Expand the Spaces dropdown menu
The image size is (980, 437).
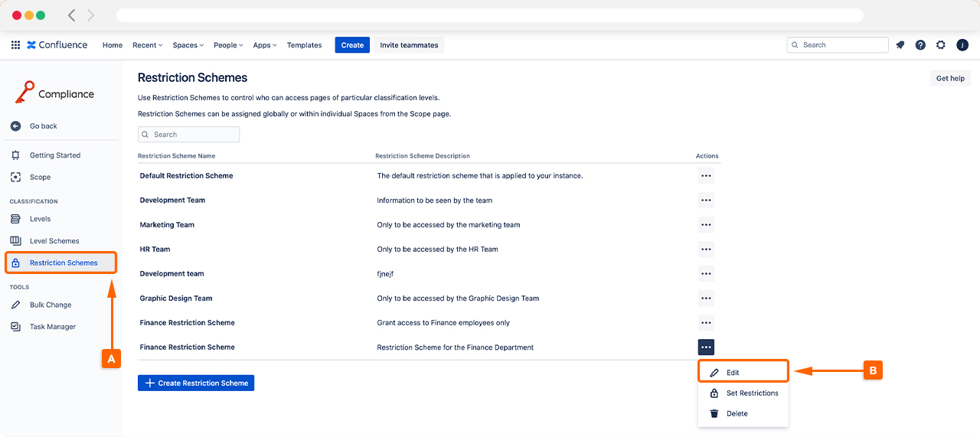188,45
